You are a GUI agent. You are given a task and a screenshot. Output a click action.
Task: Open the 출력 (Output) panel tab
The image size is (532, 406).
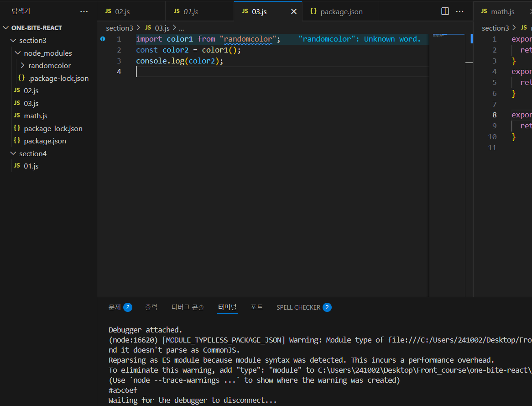tap(151, 307)
